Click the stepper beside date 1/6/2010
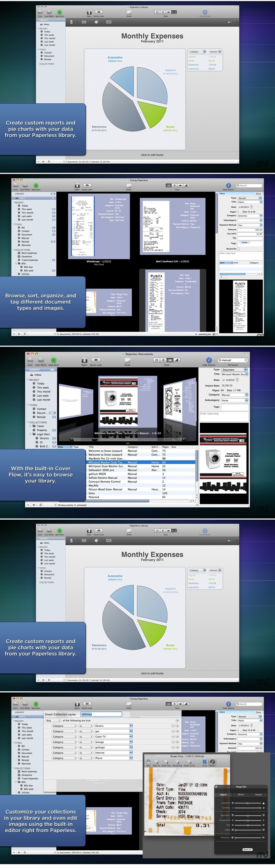The image size is (275, 868). pos(237,380)
